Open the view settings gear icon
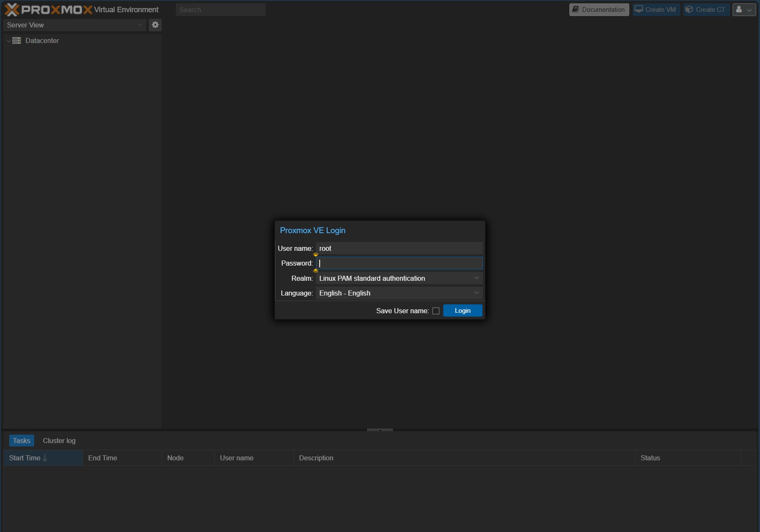Viewport: 760px width, 532px height. click(x=155, y=25)
